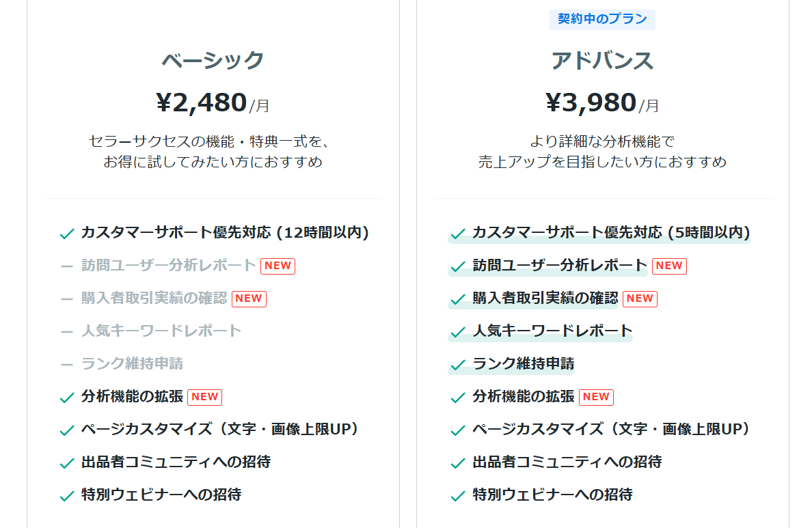This screenshot has width=812, height=528.
Task: Click the checkmark beside 出品者コミュニティへの招待
Action: pyautogui.click(x=66, y=462)
